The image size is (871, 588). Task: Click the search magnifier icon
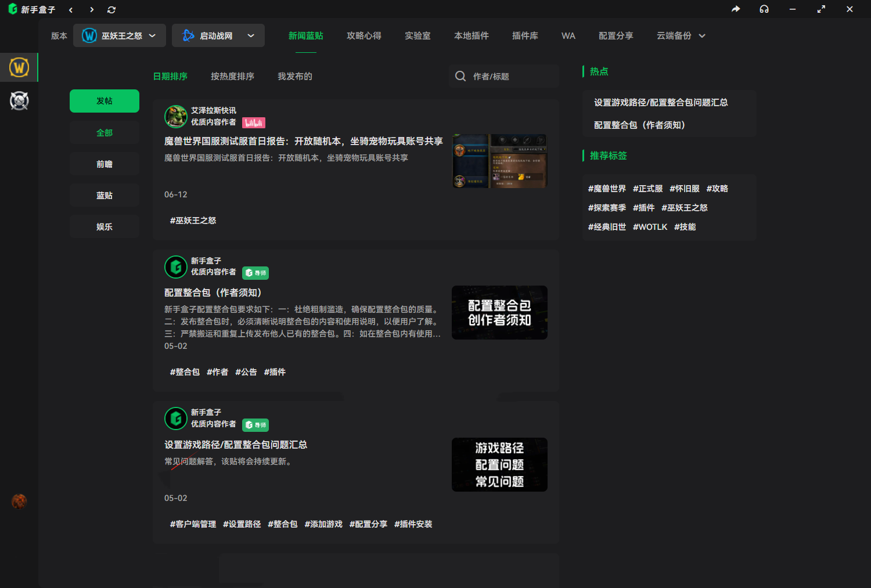click(460, 76)
